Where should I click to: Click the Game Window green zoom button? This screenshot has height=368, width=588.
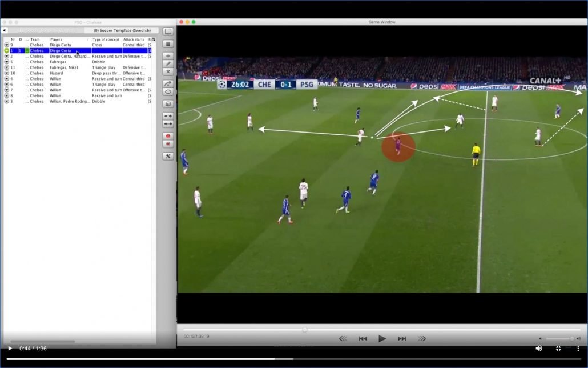coord(194,22)
